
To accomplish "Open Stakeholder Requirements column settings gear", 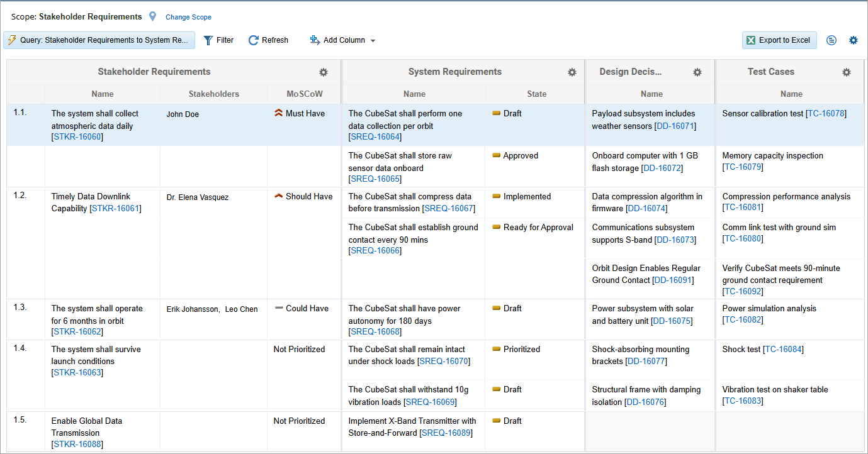I will pos(324,72).
